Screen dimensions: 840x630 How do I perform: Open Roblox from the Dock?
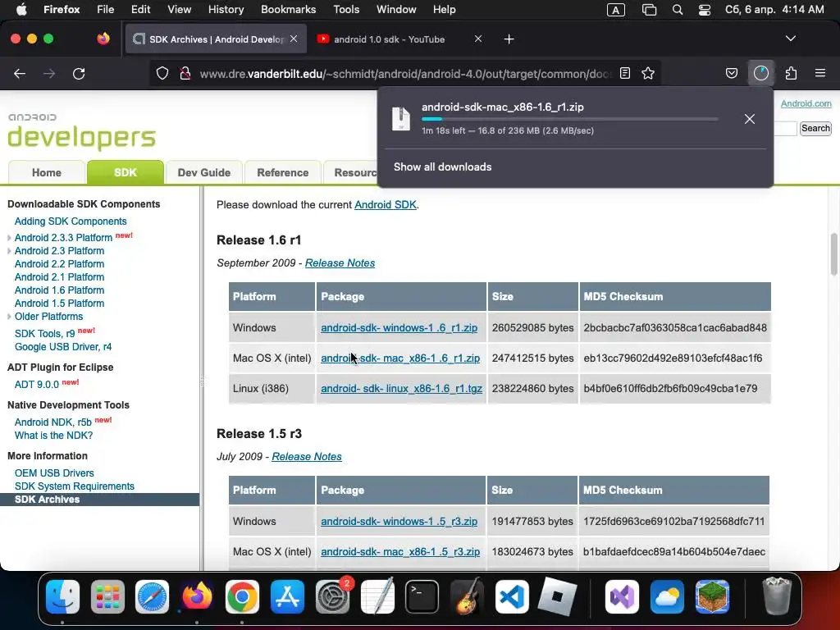(557, 596)
